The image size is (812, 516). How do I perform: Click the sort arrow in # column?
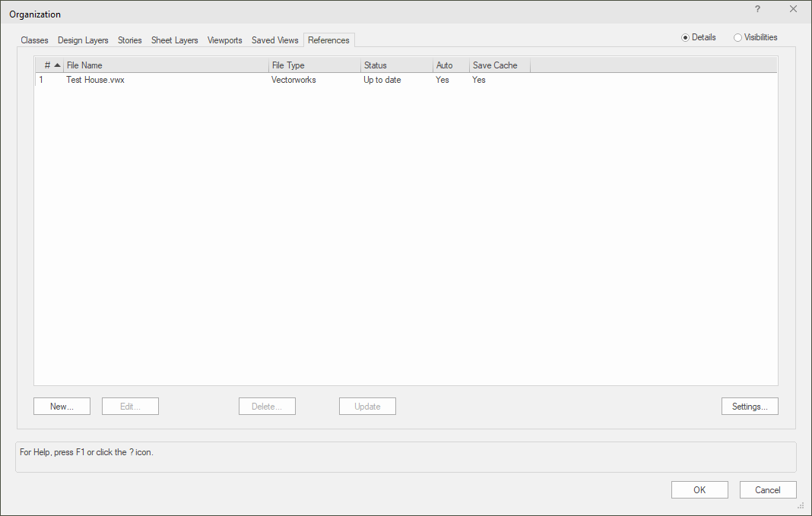pyautogui.click(x=57, y=65)
